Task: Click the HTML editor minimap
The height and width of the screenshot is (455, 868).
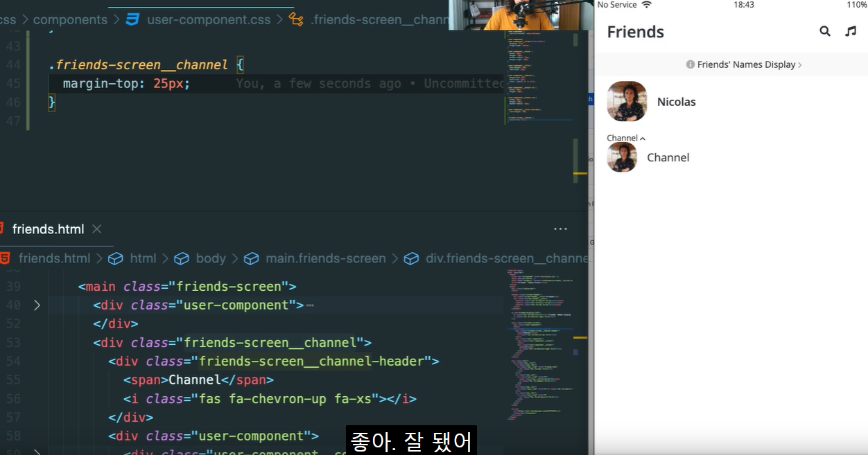Action: [539, 344]
